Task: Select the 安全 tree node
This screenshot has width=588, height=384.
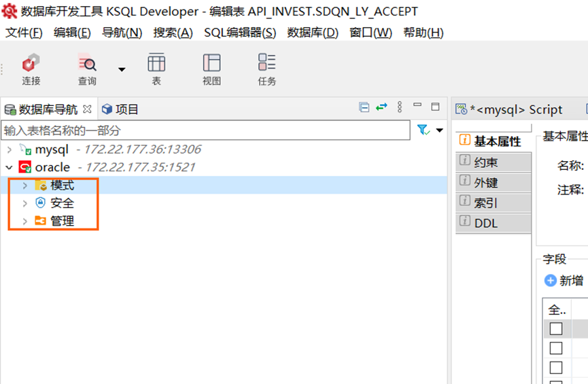Action: [x=62, y=203]
